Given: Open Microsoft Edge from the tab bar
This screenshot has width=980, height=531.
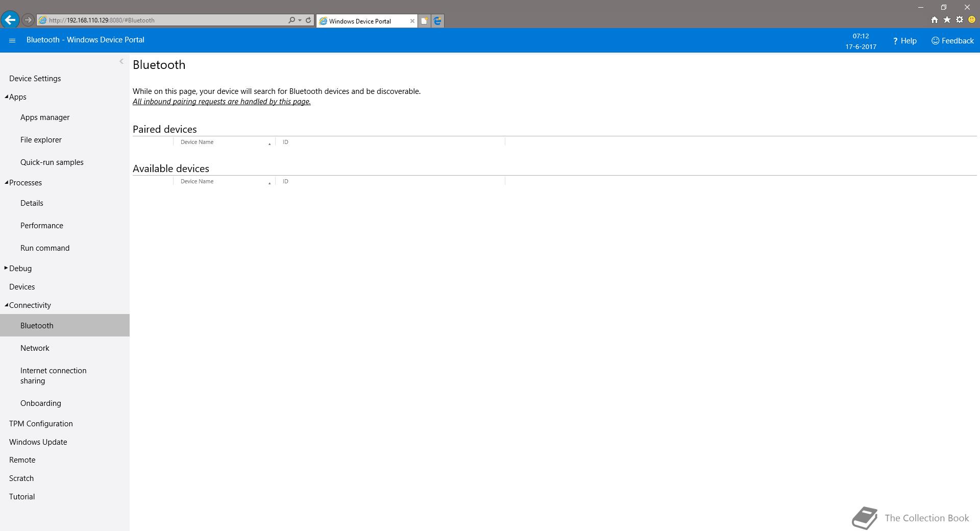Looking at the screenshot, I should [x=437, y=21].
